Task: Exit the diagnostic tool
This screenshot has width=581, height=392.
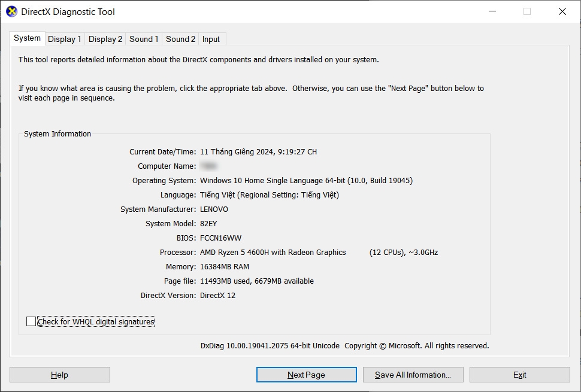Action: (520, 375)
